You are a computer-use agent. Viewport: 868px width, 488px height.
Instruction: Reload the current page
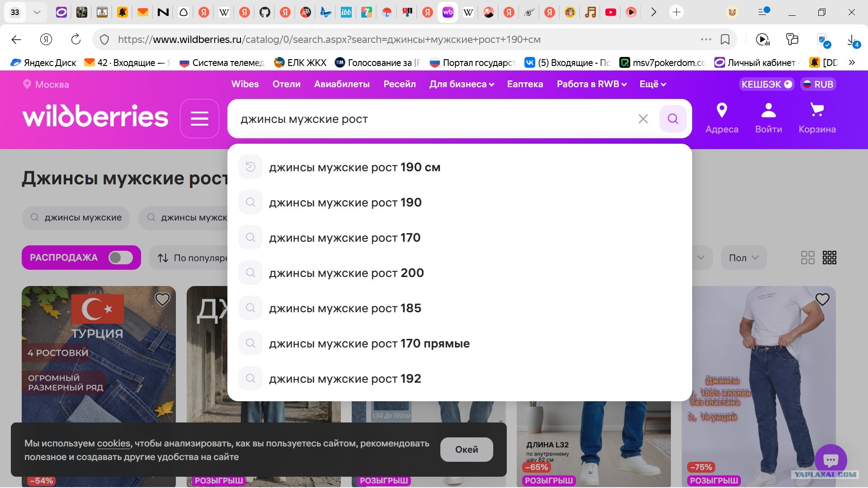(x=76, y=40)
